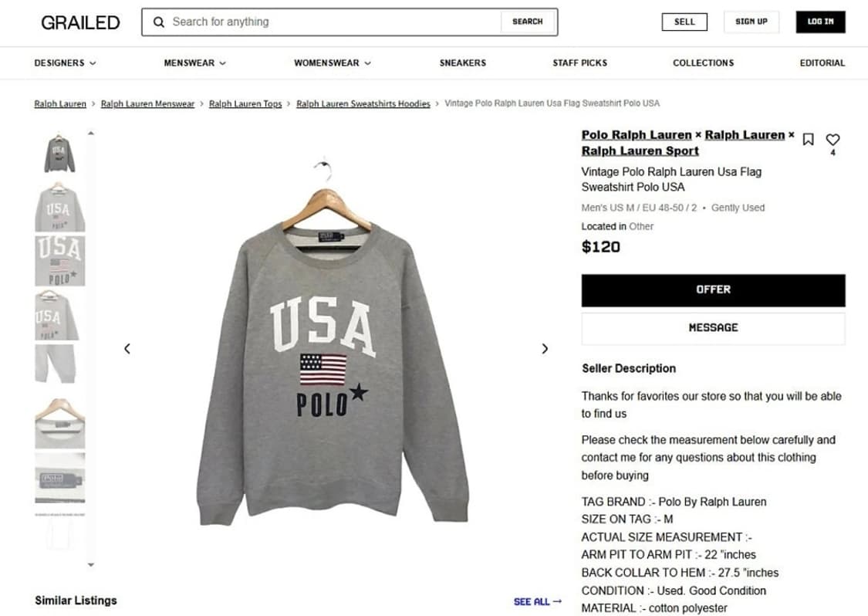Open the Sneakers menu item
The height and width of the screenshot is (616, 868).
click(463, 63)
